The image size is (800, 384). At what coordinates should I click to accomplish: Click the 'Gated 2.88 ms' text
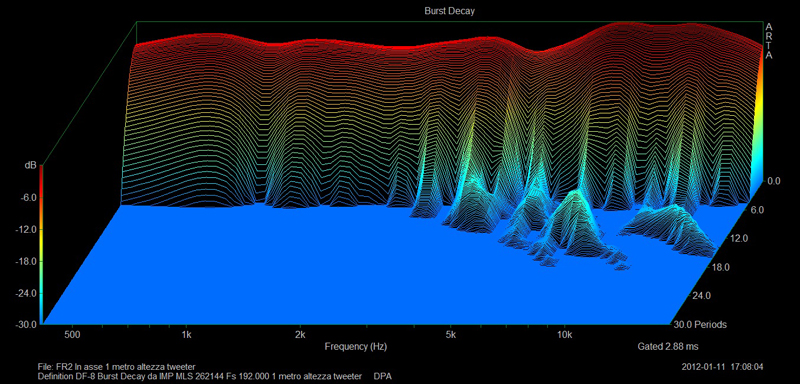668,347
